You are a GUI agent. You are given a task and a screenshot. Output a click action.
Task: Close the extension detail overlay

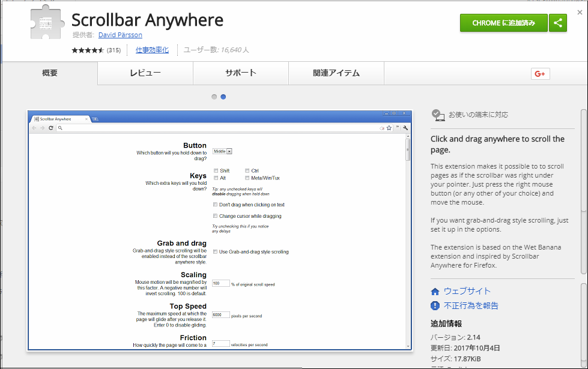(580, 13)
